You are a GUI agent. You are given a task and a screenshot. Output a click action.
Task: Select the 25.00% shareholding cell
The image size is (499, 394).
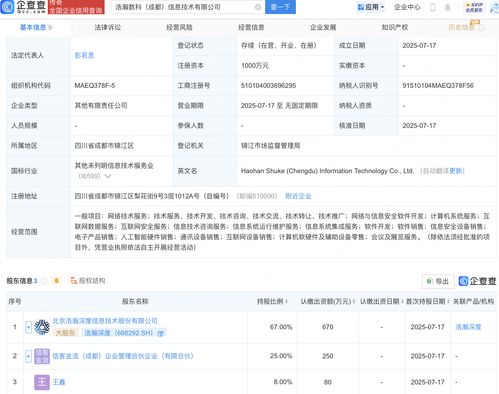click(281, 356)
